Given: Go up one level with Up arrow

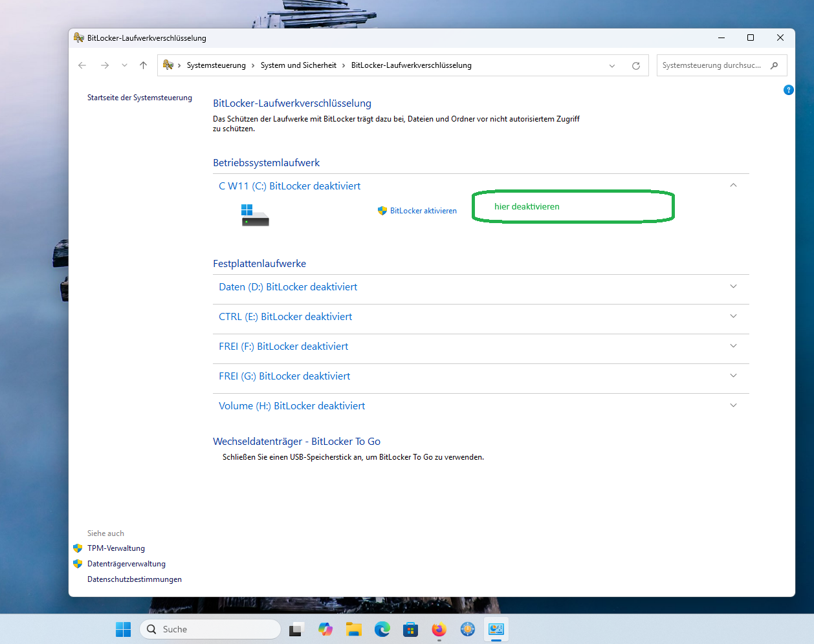Looking at the screenshot, I should pos(144,65).
